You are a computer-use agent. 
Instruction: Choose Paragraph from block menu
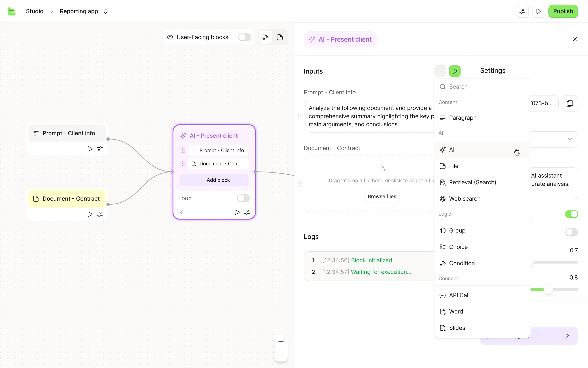(x=483, y=118)
